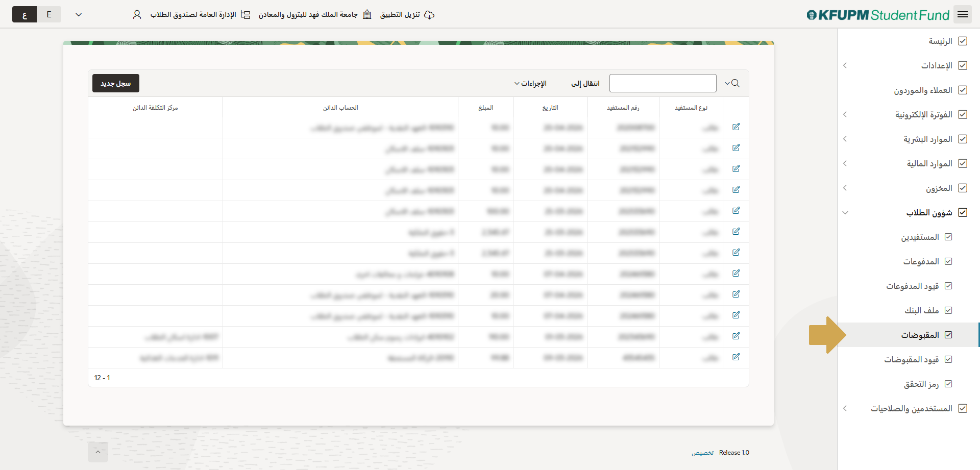Viewport: 980px width, 470px height.
Task: Sort by the نوع المستفيد column header
Action: [691, 108]
